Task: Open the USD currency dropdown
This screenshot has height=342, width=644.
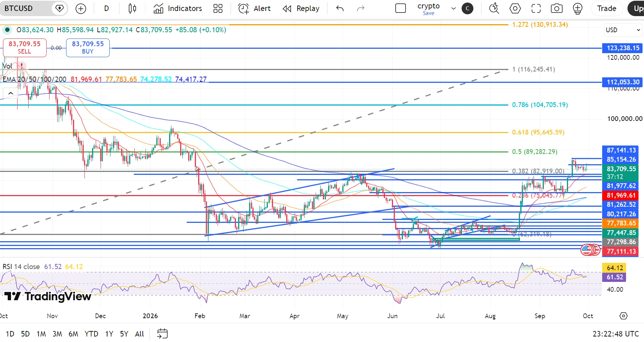Action: coord(622,30)
